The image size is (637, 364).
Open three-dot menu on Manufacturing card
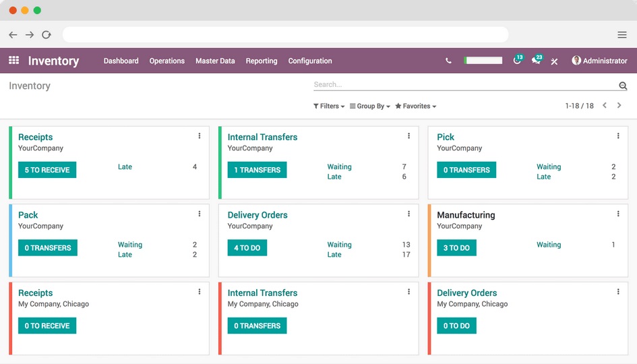point(618,214)
